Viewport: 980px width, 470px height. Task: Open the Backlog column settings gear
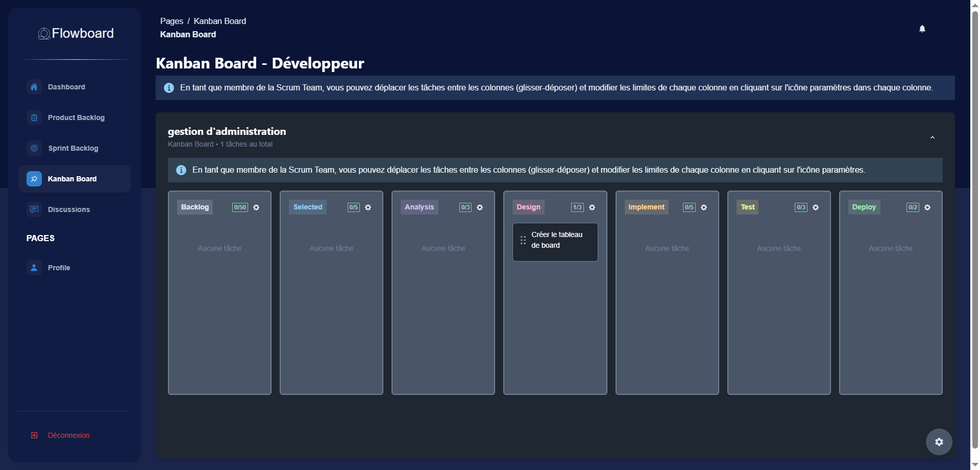tap(256, 207)
